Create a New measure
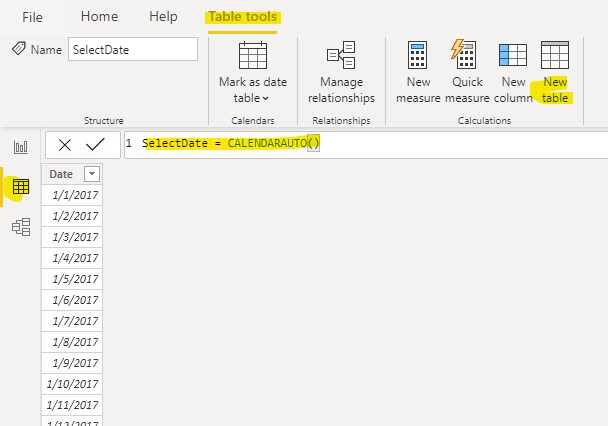 pos(418,73)
